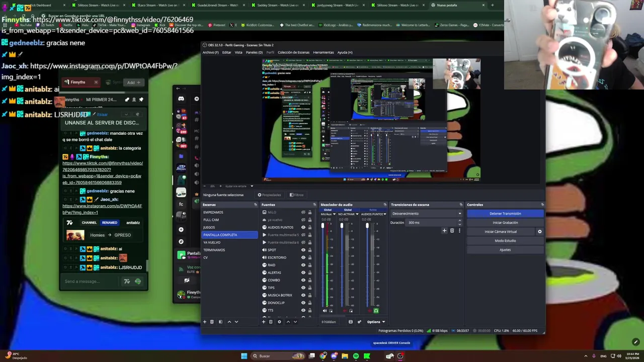Screen dimensions: 644x362
Task: Remove source with Fuentes trash icon
Action: point(271,322)
